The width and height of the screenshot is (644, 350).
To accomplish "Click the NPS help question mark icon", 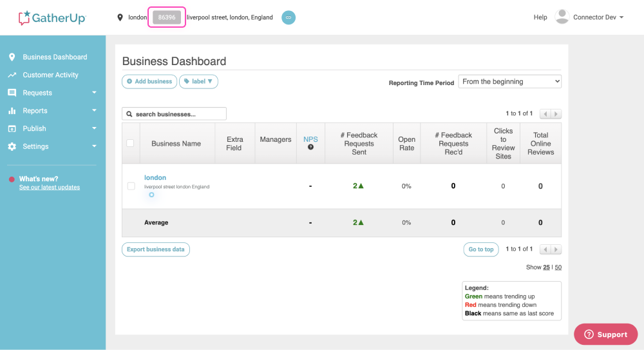I will [310, 148].
